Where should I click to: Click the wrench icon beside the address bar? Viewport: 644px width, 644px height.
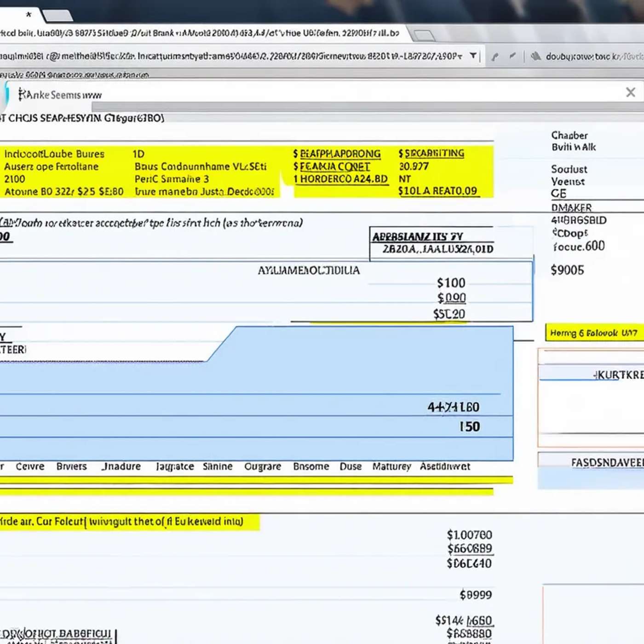point(495,57)
